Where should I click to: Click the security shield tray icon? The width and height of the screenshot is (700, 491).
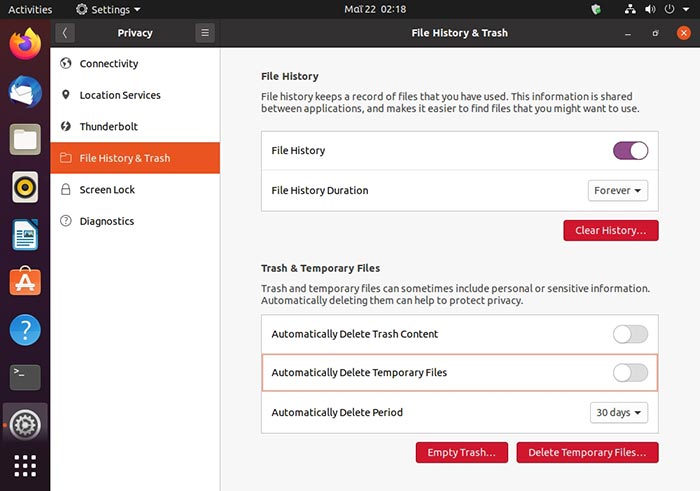(x=596, y=9)
